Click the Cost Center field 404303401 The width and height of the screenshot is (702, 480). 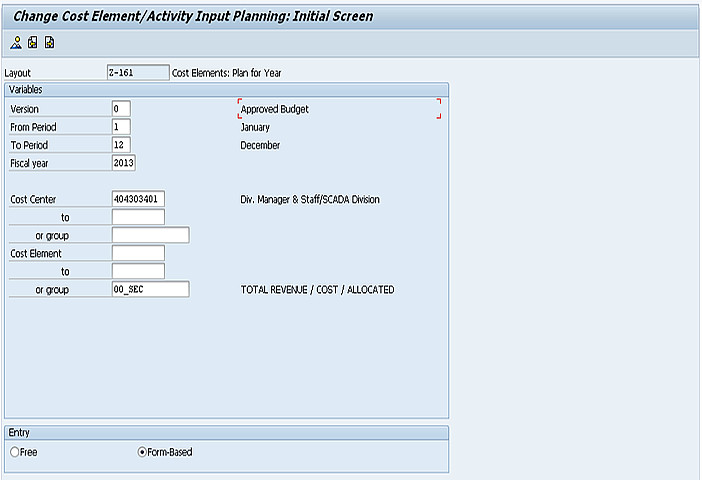[x=138, y=199]
